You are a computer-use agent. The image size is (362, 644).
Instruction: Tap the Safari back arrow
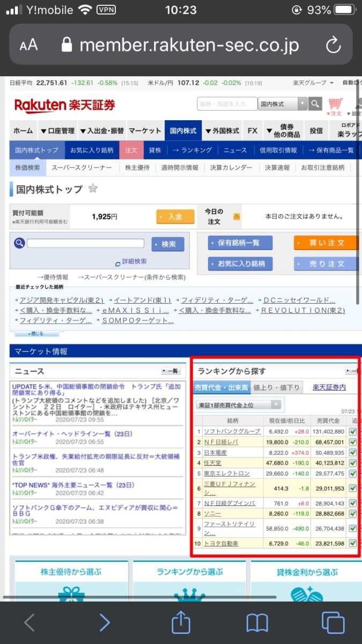point(29,623)
